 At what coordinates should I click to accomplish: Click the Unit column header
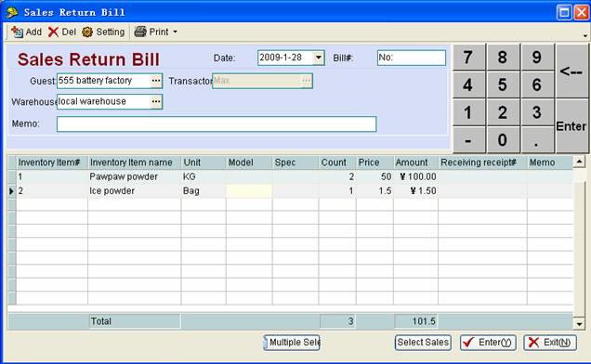pos(204,162)
